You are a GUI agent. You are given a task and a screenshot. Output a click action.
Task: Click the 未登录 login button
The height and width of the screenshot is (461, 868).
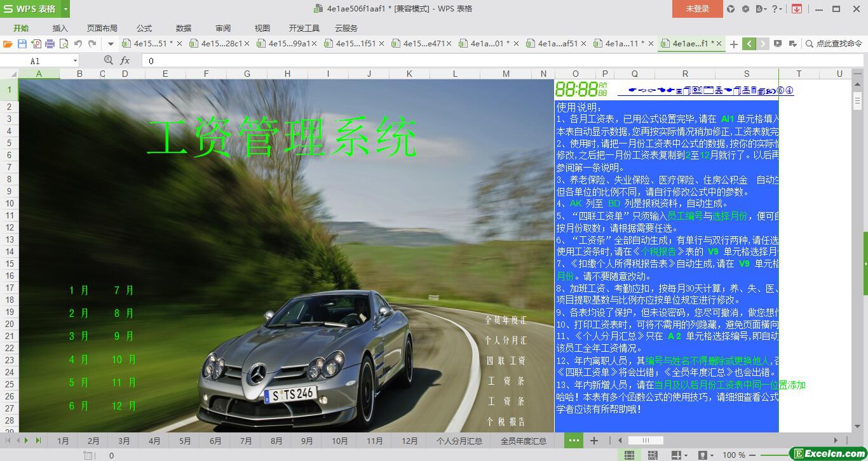697,9
